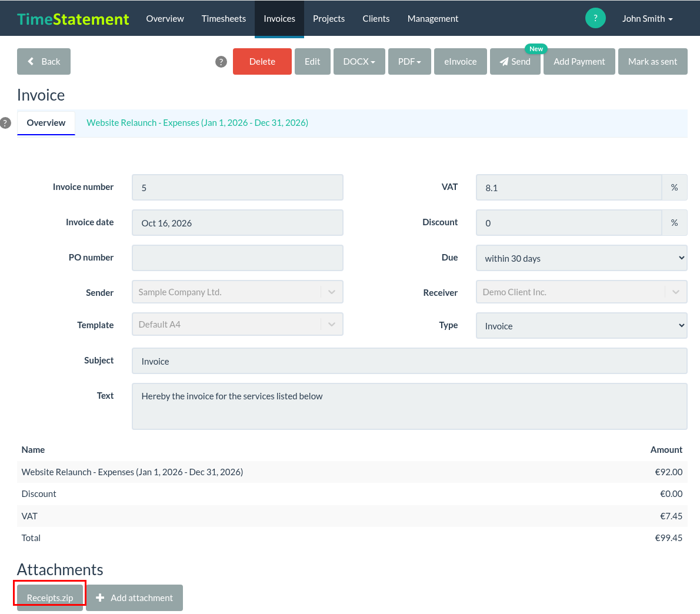Click the eInvoice button

[460, 62]
